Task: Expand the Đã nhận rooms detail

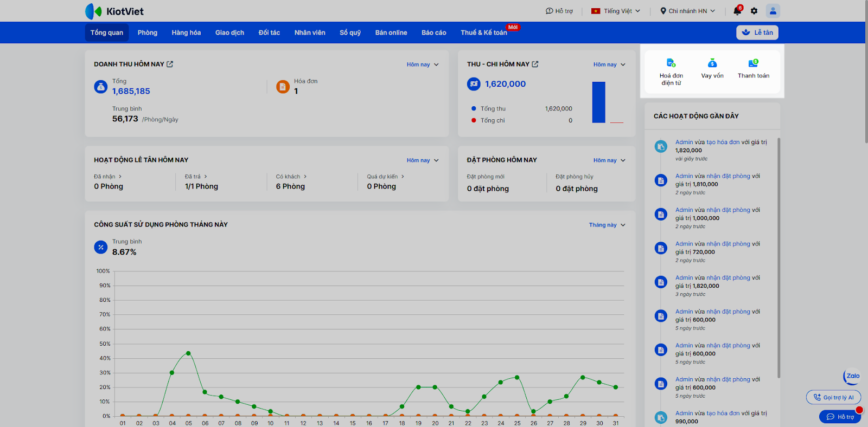Action: (108, 177)
